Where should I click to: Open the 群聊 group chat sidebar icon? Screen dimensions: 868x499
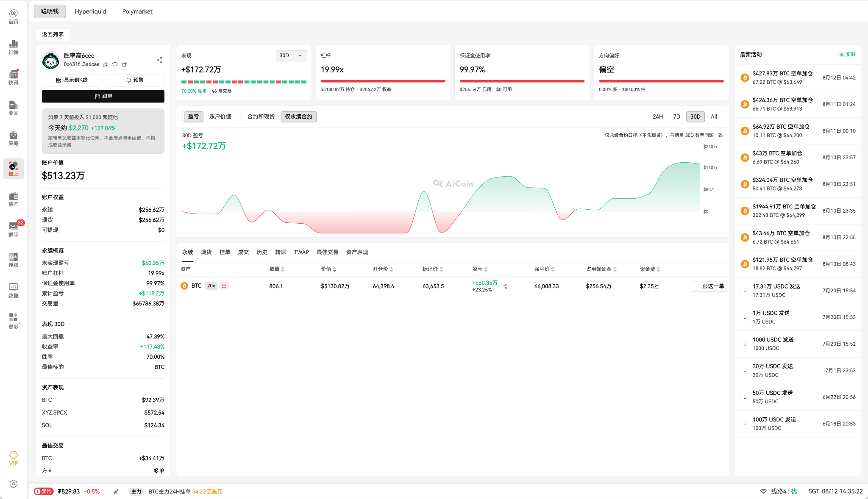(x=14, y=230)
